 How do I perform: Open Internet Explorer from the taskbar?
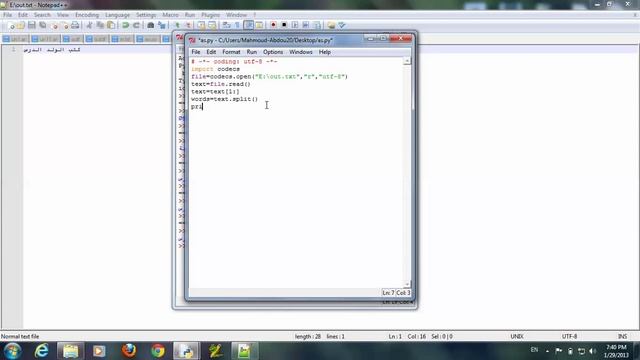[x=42, y=351]
